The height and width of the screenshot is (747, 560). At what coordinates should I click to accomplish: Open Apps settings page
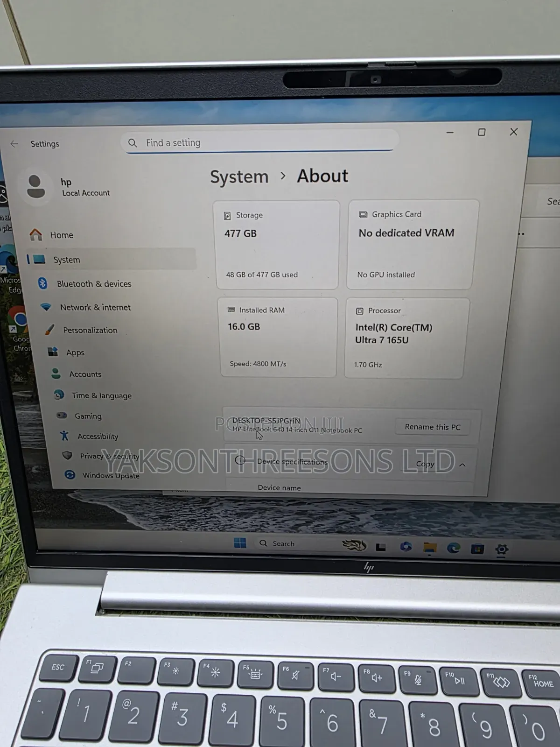(75, 352)
